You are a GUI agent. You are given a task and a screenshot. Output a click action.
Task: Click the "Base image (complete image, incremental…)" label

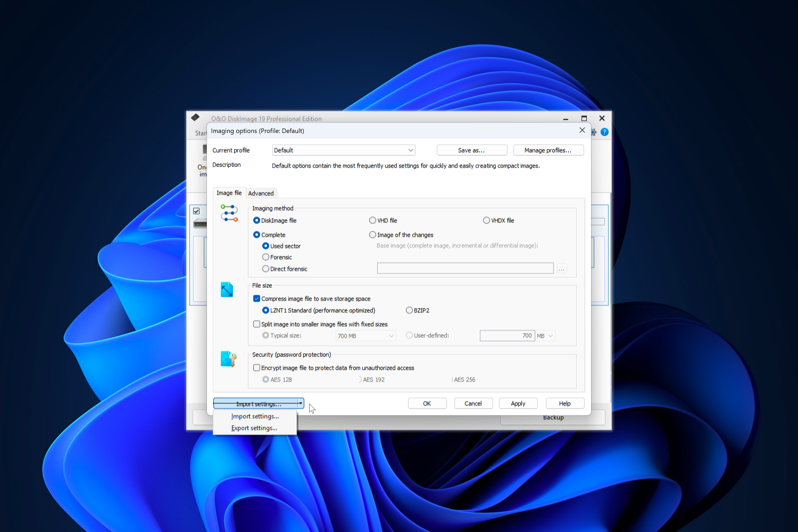point(458,246)
